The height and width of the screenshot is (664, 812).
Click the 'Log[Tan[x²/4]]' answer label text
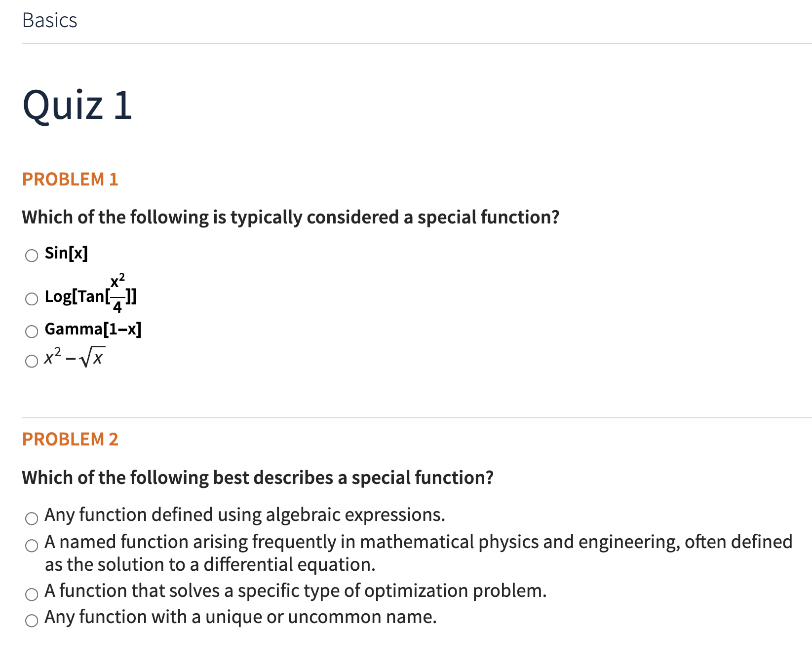tap(90, 296)
